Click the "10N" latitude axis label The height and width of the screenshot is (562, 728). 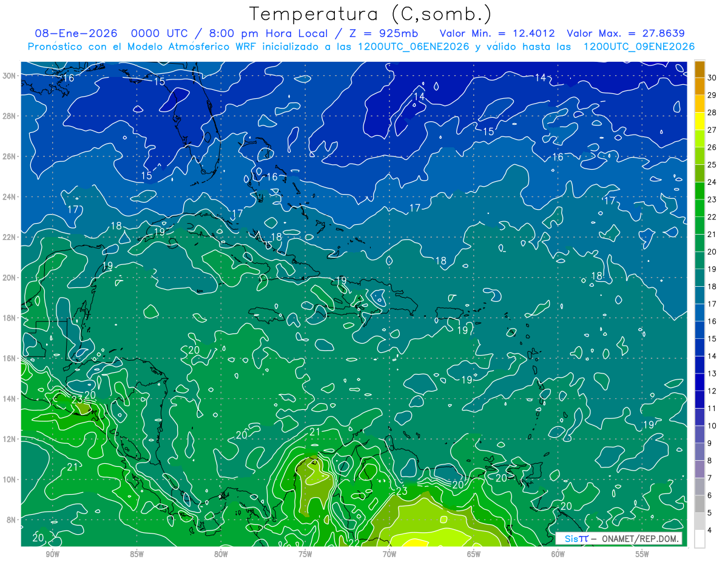(x=10, y=480)
